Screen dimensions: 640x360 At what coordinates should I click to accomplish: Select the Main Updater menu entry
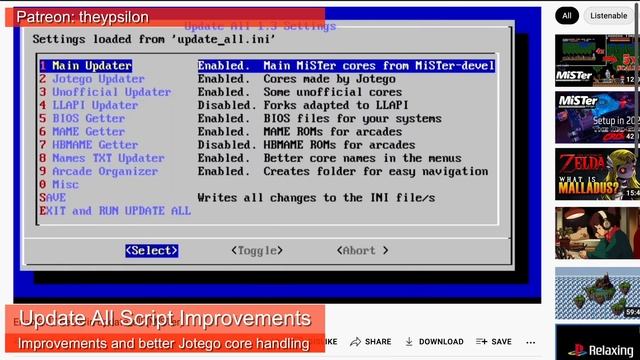[x=86, y=66]
